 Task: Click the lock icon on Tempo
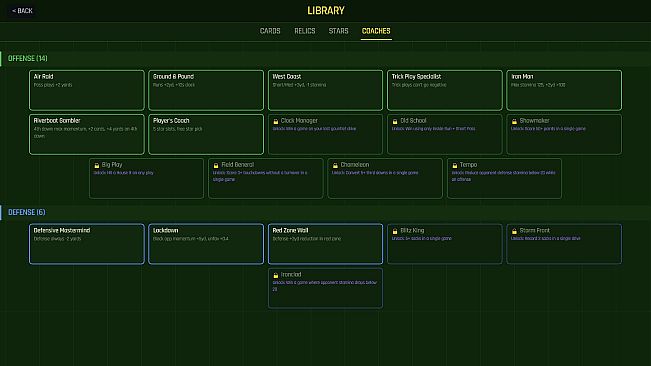pos(455,165)
